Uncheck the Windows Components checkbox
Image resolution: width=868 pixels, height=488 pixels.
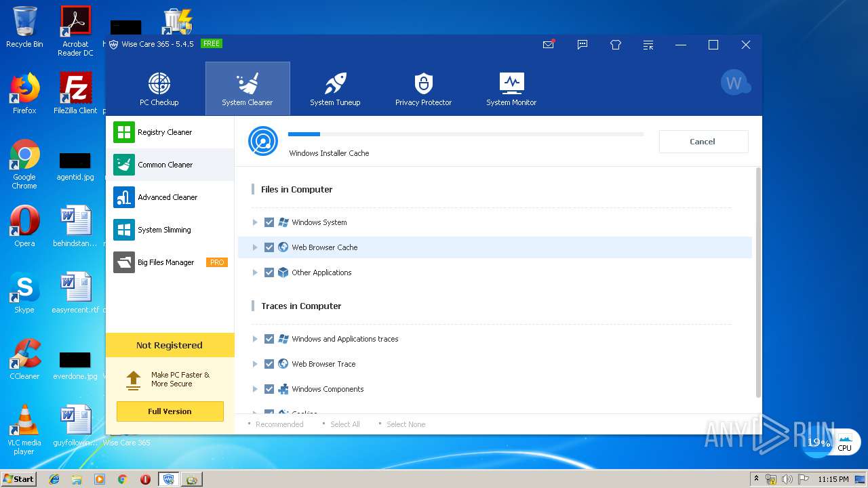click(269, 389)
